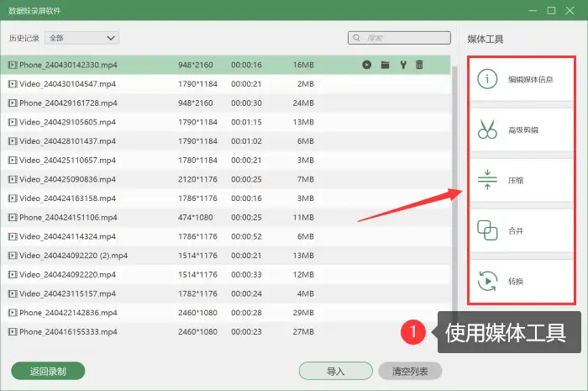This screenshot has width=588, height=391.
Task: Select file name Video_240430104547.mp4
Action: (x=67, y=84)
